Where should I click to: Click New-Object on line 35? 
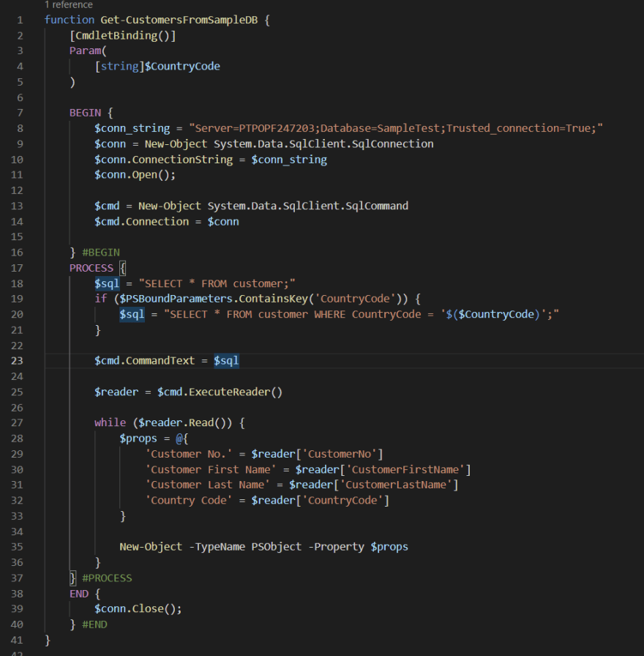151,547
